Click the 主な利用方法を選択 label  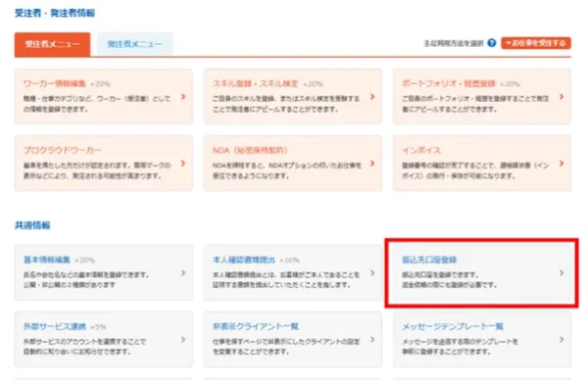[454, 43]
